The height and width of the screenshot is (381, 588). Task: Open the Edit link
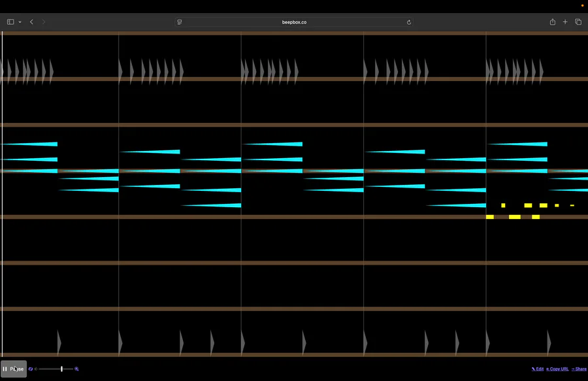coord(538,369)
